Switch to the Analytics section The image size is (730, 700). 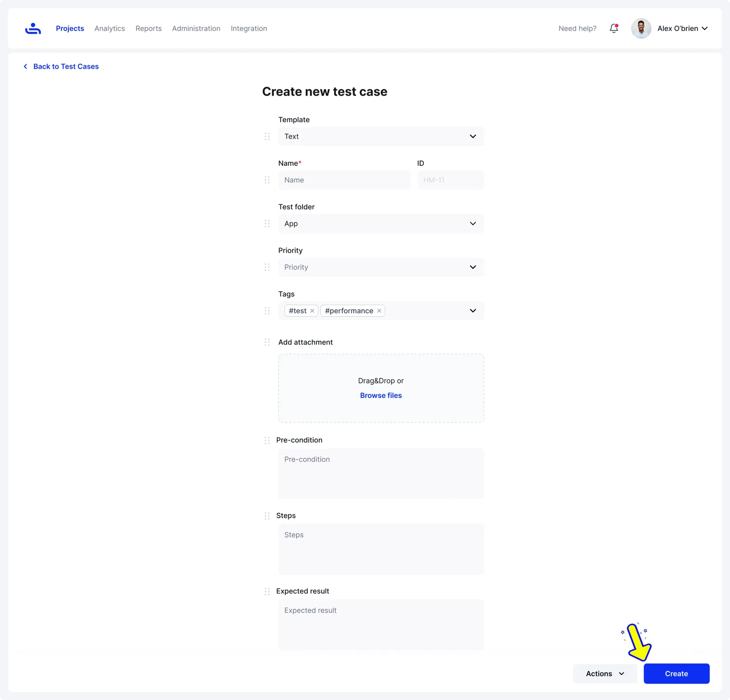[109, 29]
